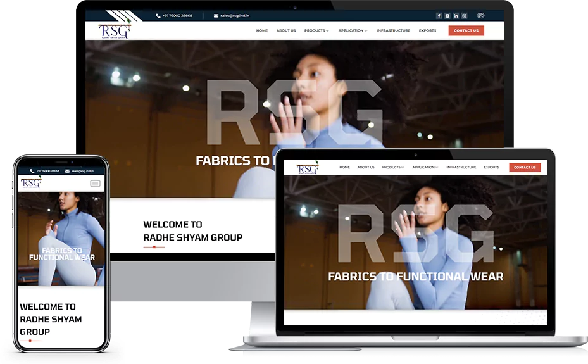Select About Us on laptop nav
This screenshot has height=364, width=588.
pyautogui.click(x=366, y=168)
